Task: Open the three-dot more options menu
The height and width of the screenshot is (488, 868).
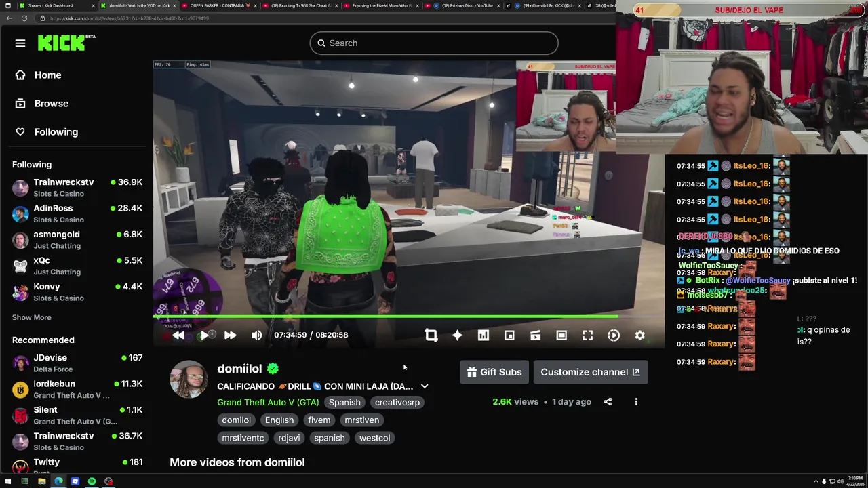Action: [x=636, y=402]
